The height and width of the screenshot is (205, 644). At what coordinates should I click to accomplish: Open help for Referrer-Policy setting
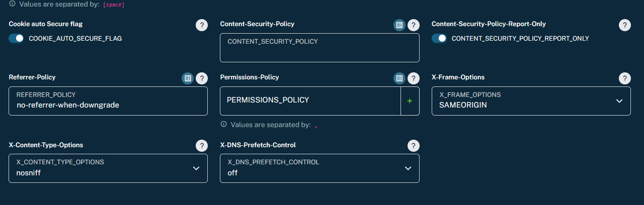tap(202, 78)
